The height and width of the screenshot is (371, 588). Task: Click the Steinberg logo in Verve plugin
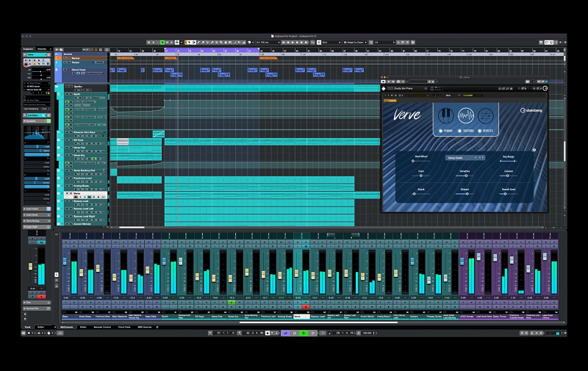point(533,110)
